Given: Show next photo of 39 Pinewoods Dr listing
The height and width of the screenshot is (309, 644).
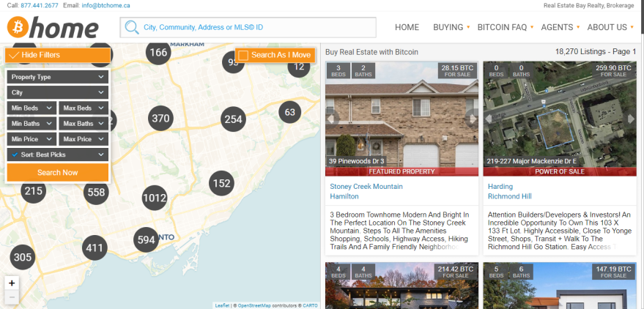Looking at the screenshot, I should click(473, 119).
